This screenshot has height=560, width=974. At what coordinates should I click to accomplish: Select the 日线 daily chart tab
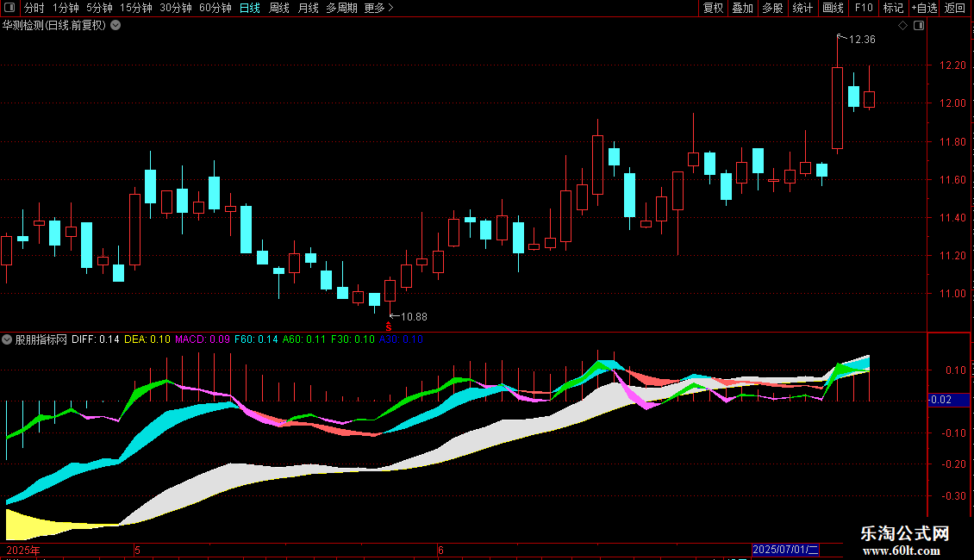(x=250, y=8)
